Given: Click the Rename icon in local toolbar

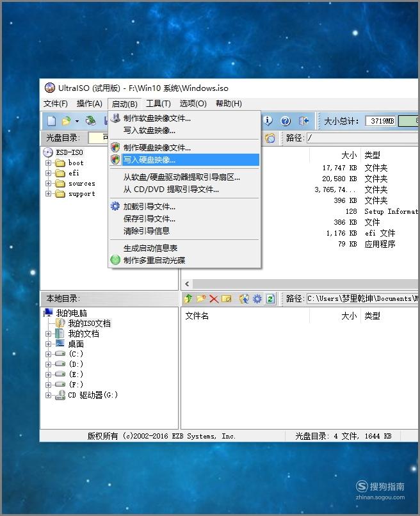Looking at the screenshot, I should [227, 299].
